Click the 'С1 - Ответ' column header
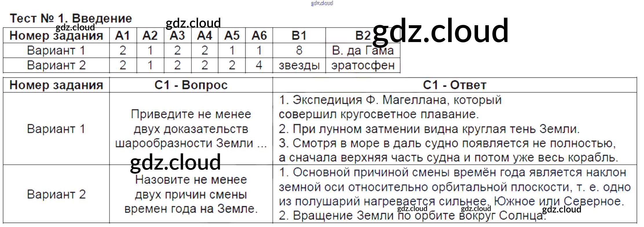The height and width of the screenshot is (227, 644). (x=454, y=85)
